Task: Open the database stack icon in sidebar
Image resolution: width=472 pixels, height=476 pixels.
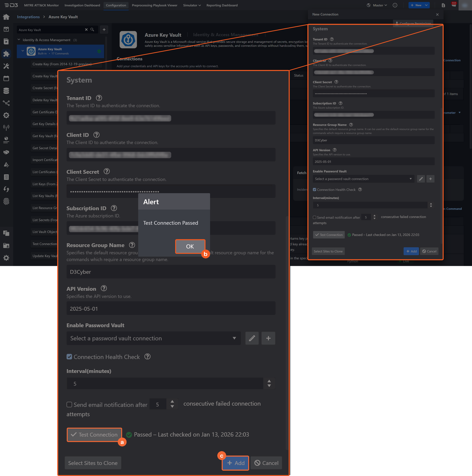Action: (6, 91)
